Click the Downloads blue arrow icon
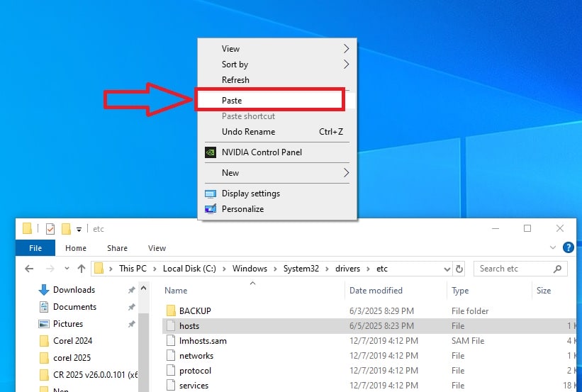 44,290
